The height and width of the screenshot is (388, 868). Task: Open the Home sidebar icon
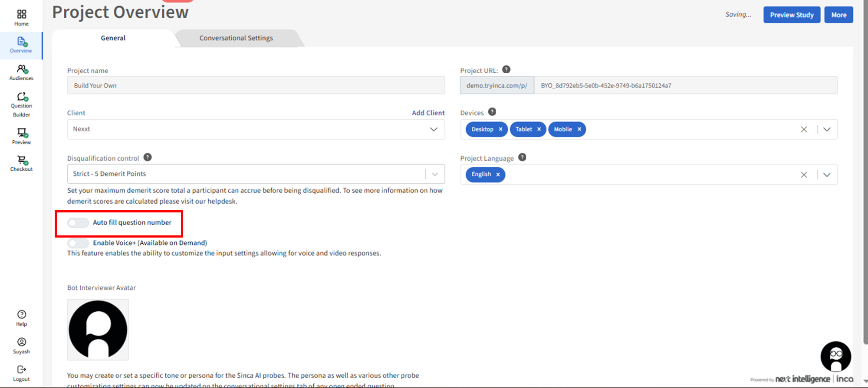21,15
